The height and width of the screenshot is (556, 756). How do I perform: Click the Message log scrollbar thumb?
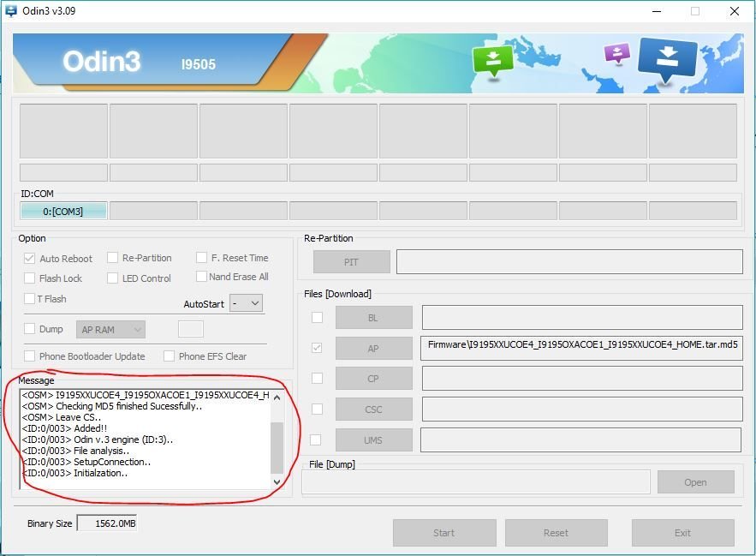(x=277, y=448)
